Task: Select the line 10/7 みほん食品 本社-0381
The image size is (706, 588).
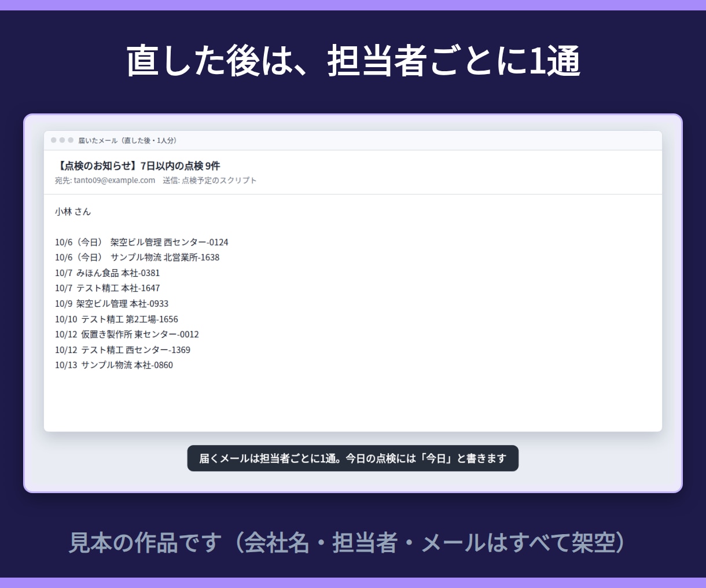Action: tap(108, 273)
